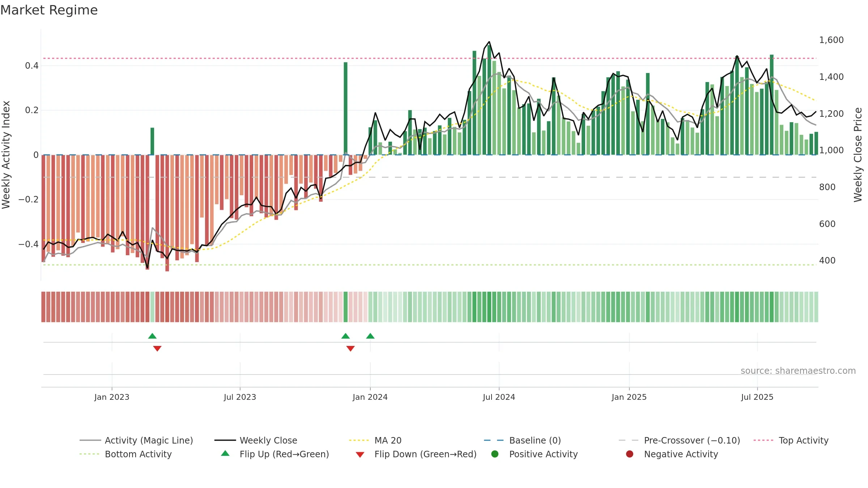Click the Jan 2024 x-axis label
Image resolution: width=868 pixels, height=488 pixels.
[370, 397]
